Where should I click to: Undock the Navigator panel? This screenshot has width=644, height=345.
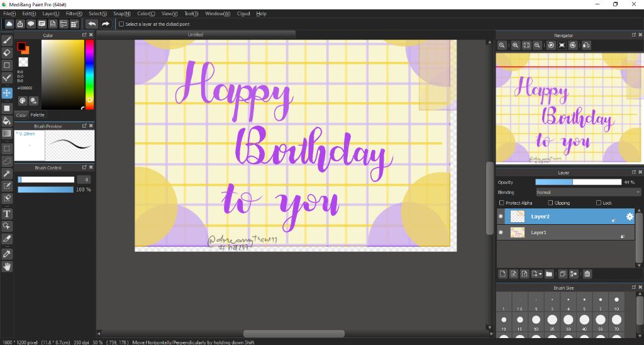tap(634, 35)
